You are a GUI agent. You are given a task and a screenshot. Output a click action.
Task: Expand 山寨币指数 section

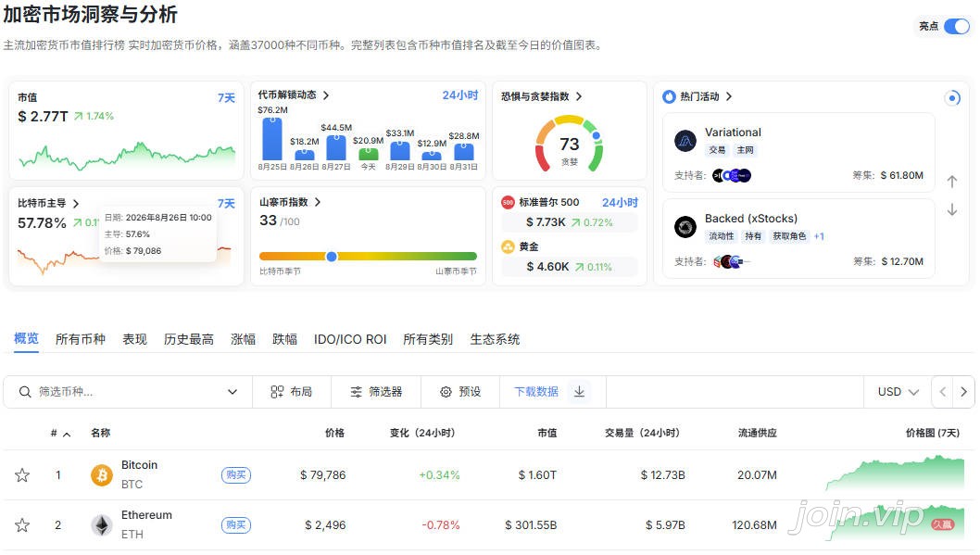[x=318, y=202]
